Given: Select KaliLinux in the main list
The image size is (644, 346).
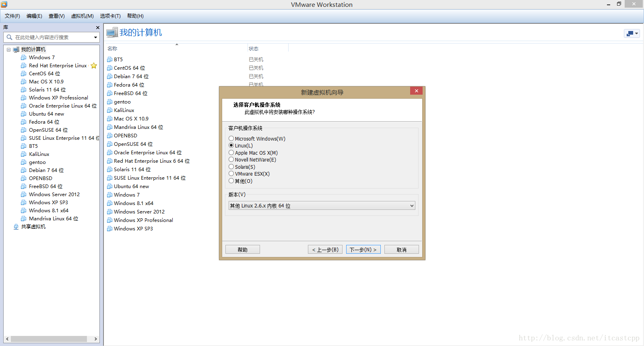Looking at the screenshot, I should point(124,110).
